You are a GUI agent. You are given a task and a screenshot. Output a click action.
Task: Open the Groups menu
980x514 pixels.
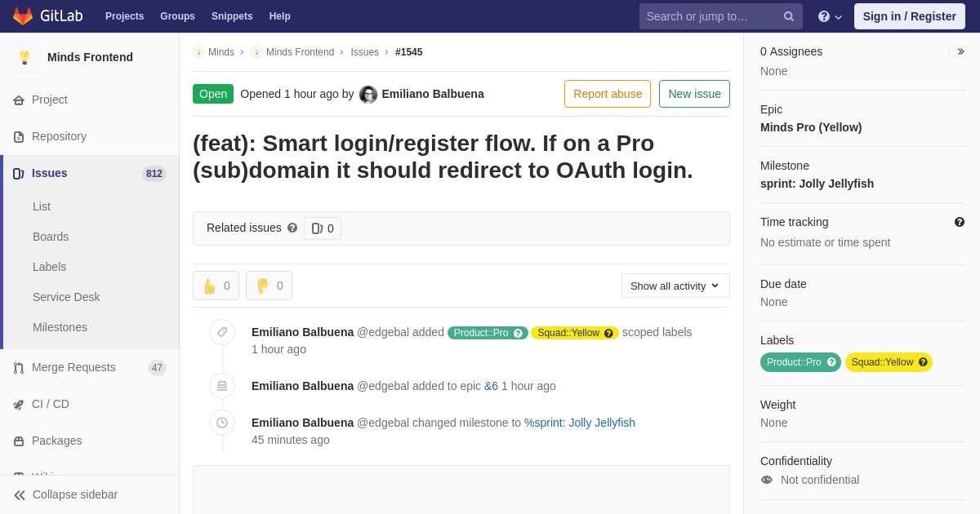click(x=177, y=16)
